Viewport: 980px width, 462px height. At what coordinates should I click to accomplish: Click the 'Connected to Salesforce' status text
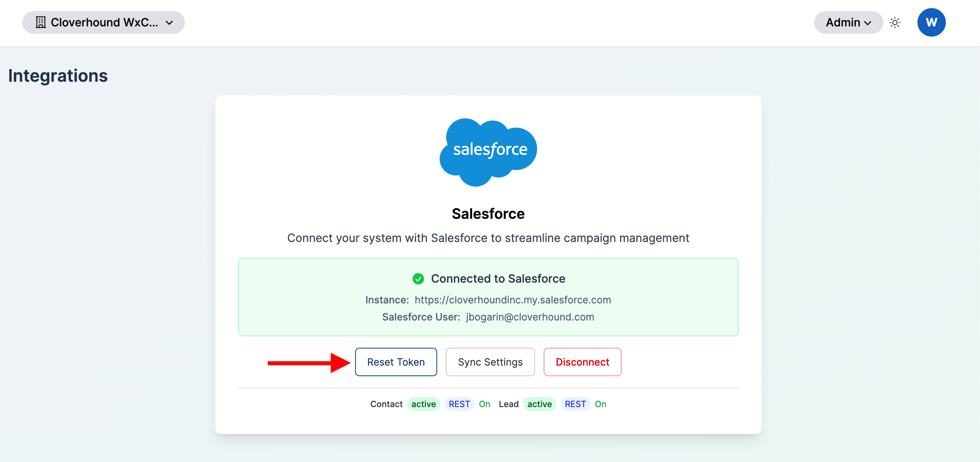point(498,279)
